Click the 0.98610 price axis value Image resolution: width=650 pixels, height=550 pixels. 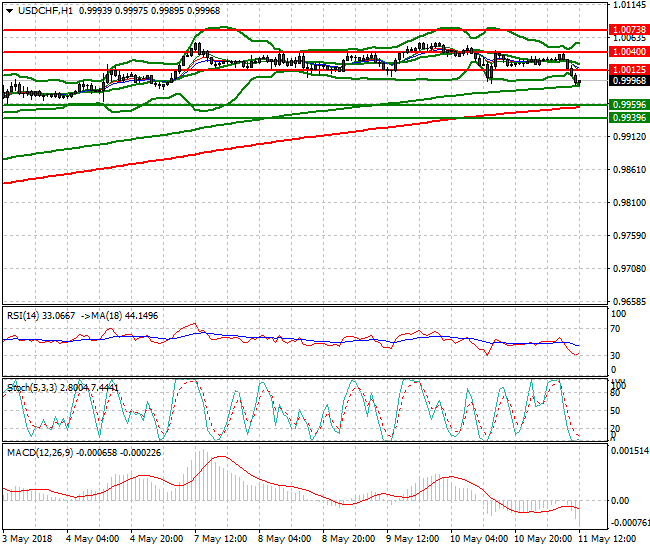(x=629, y=170)
